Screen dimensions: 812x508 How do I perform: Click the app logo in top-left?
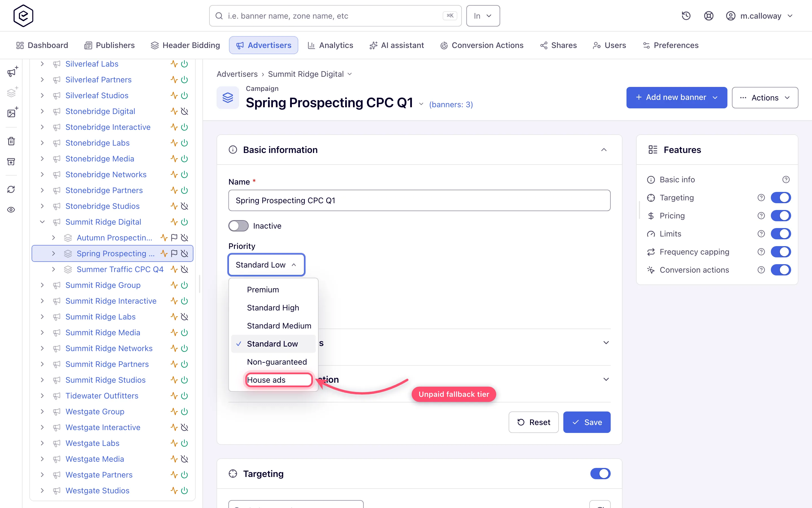[x=23, y=16]
